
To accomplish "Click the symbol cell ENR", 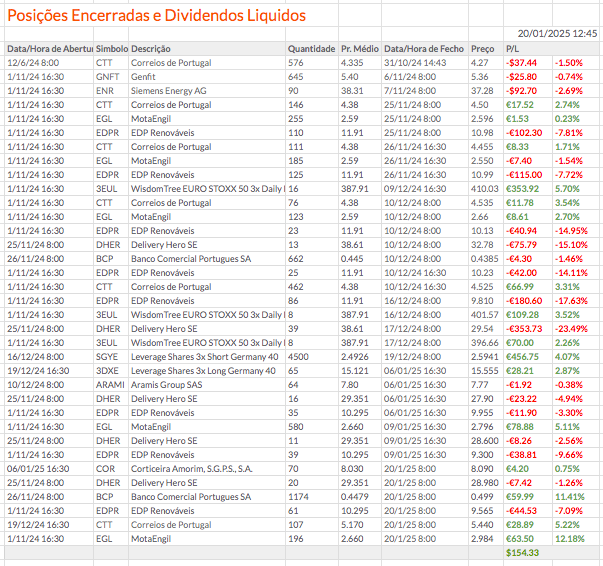I will 105,91.
